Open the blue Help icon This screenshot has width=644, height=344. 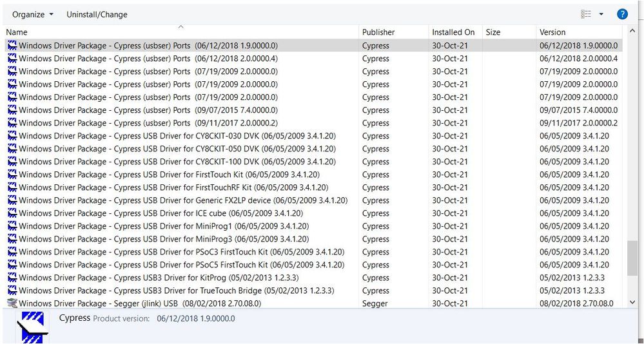click(622, 14)
